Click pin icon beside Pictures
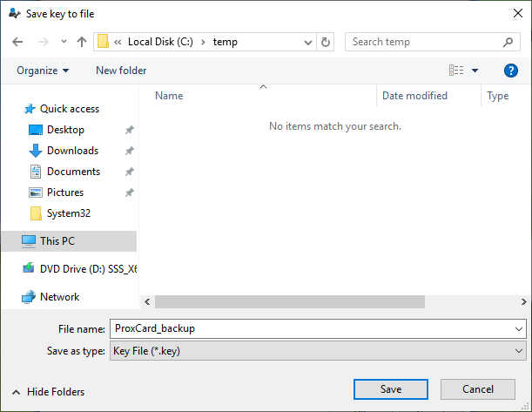This screenshot has height=412, width=532. [x=129, y=192]
